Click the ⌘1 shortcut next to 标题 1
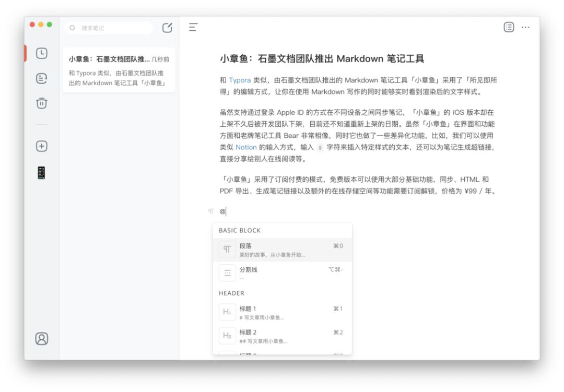The image size is (564, 392). (x=338, y=308)
